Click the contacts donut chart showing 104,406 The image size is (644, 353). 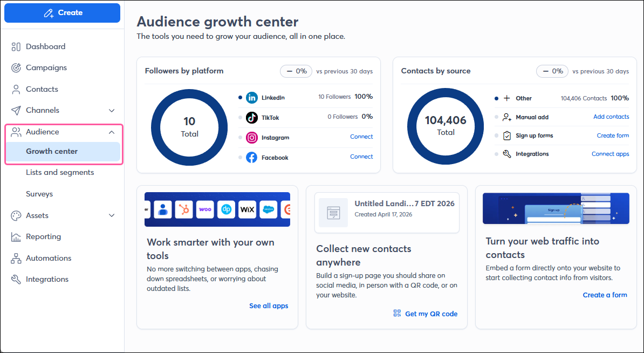click(x=446, y=126)
